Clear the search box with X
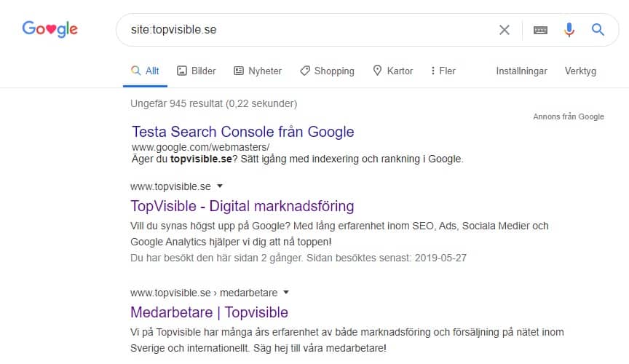Screen dimensions: 629x364 (x=505, y=30)
